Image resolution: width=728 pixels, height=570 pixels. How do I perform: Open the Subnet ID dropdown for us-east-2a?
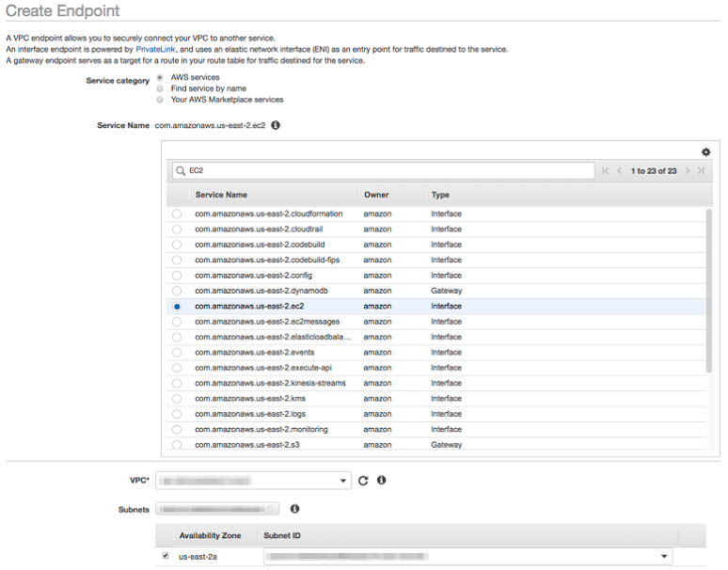pos(468,556)
